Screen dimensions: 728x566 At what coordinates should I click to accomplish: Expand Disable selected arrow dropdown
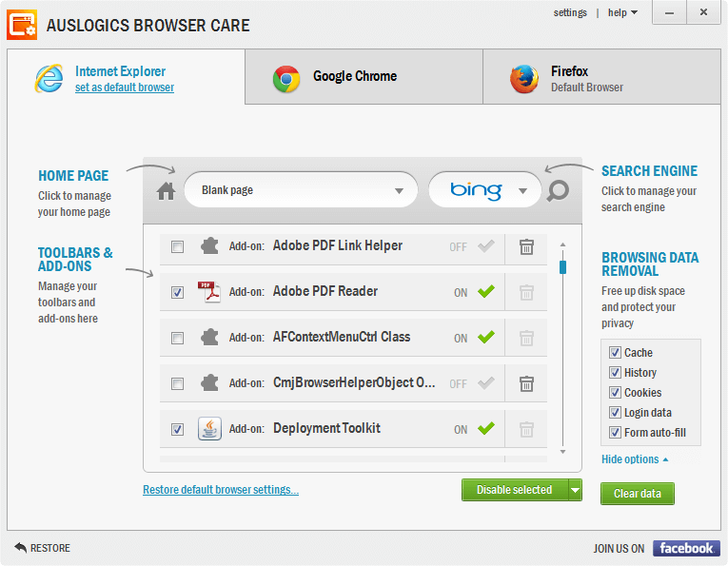coord(575,490)
